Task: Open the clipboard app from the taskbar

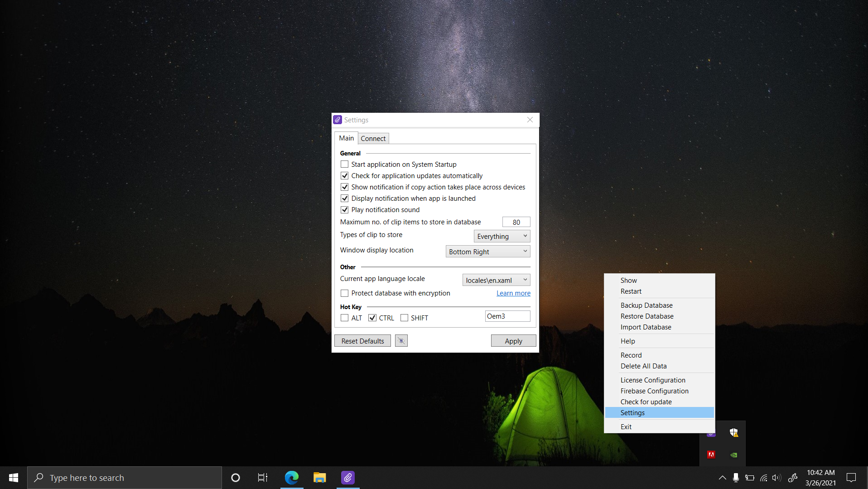Action: [x=347, y=478]
